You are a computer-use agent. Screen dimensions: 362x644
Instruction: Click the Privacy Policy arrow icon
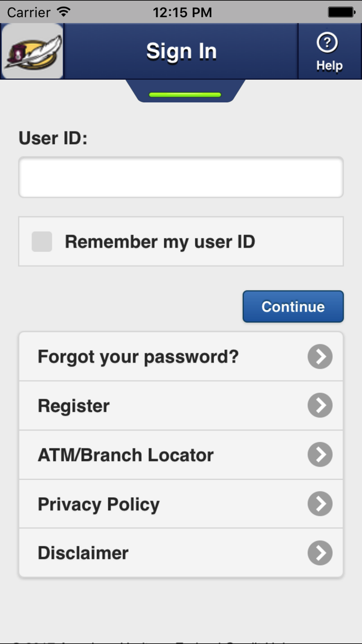(x=320, y=503)
